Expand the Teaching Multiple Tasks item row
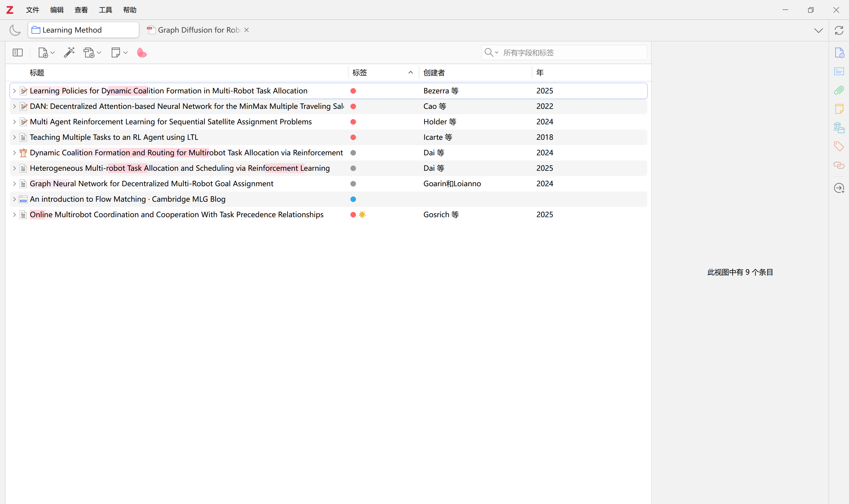849x504 pixels. coord(14,137)
